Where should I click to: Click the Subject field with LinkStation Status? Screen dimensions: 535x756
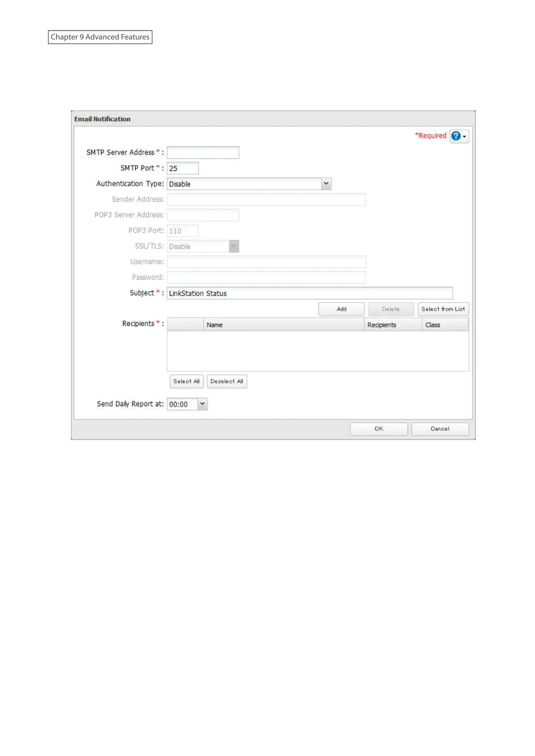tap(310, 293)
